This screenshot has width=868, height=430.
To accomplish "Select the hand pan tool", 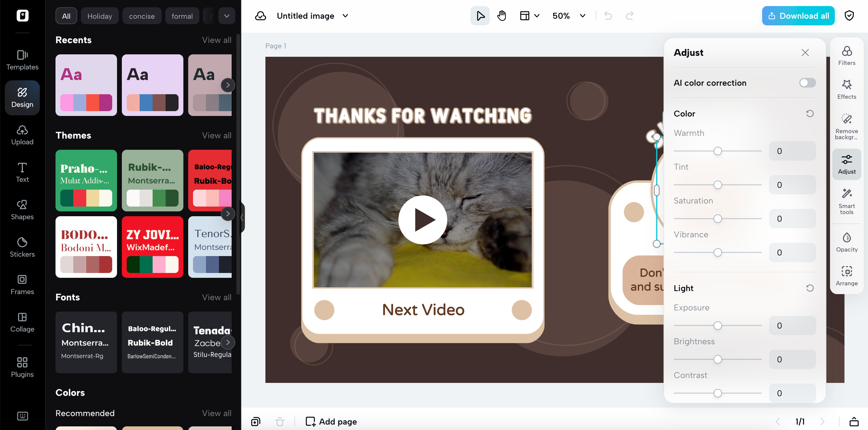I will tap(501, 16).
